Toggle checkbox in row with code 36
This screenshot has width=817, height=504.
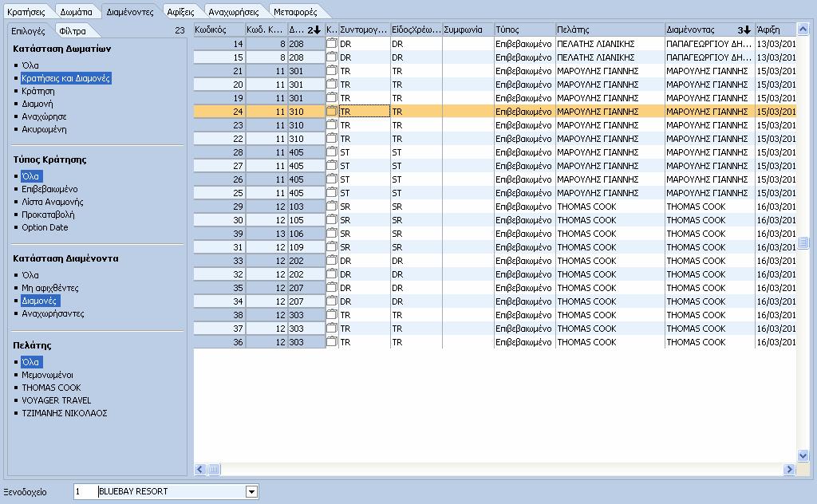[331, 342]
